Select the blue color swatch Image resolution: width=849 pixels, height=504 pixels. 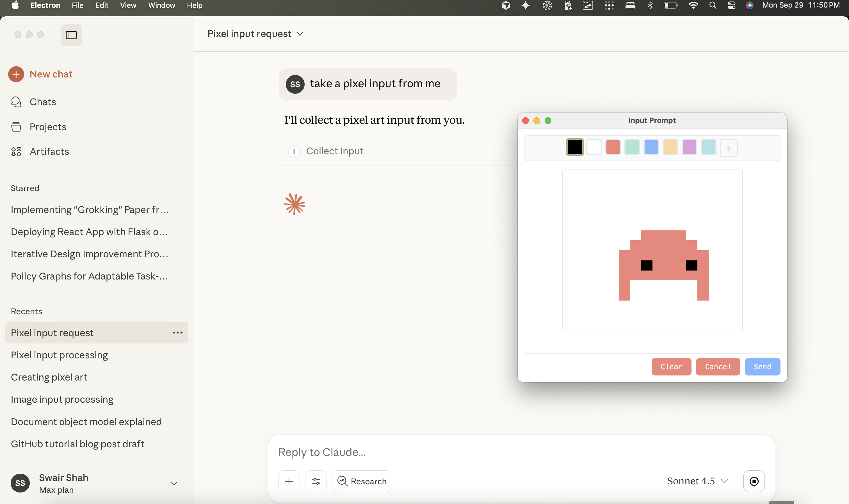pos(651,147)
